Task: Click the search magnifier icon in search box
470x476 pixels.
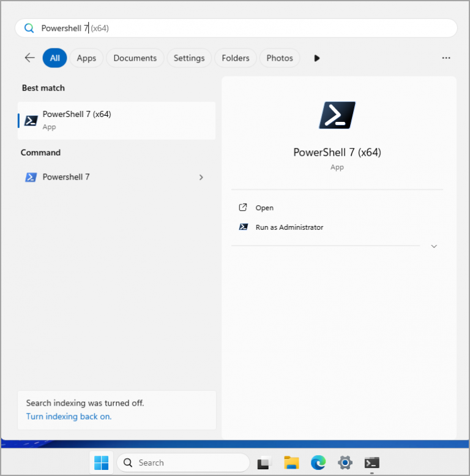Action: pyautogui.click(x=29, y=28)
